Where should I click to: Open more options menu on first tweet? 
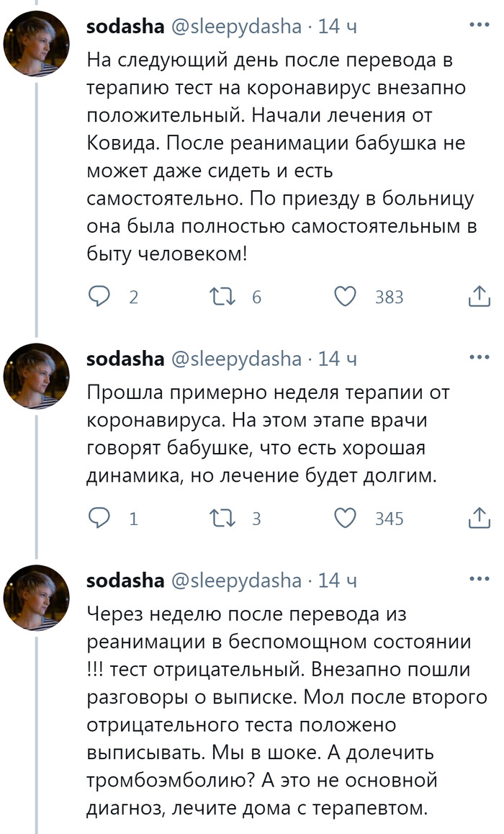coord(479,25)
